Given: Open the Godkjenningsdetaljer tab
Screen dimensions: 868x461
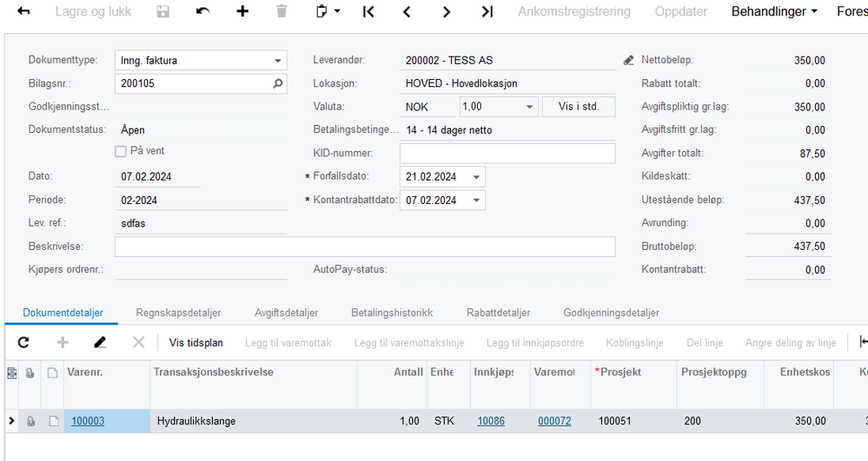Looking at the screenshot, I should (611, 313).
